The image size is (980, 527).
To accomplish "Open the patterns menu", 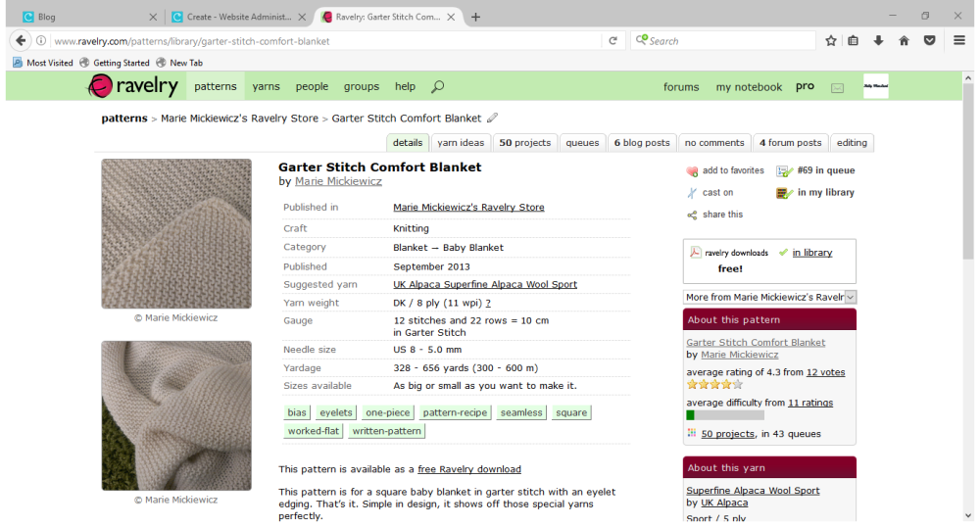I will 215,86.
